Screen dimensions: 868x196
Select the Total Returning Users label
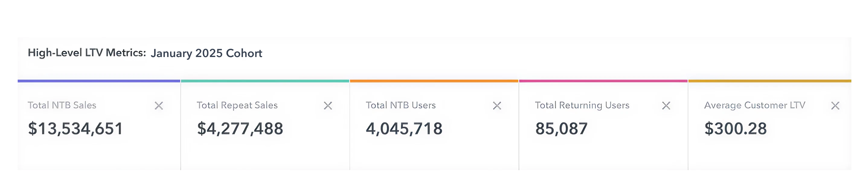[x=582, y=105]
